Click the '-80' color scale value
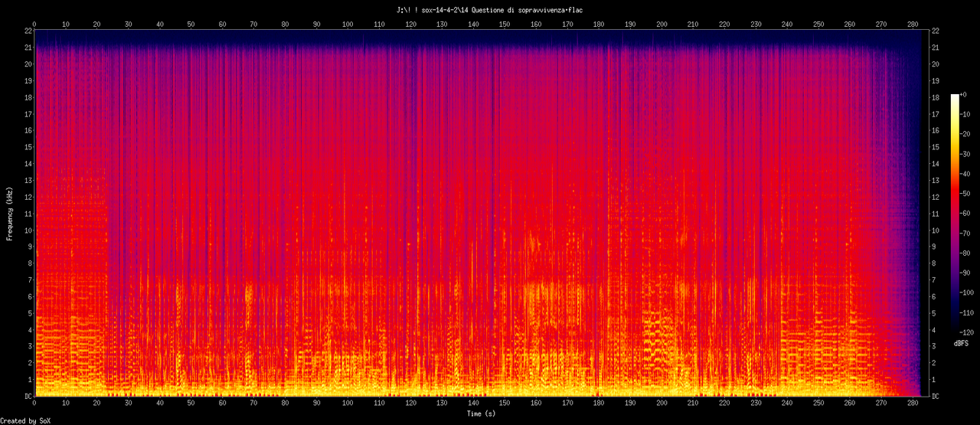Screen dimensions: 980x425 [x=966, y=253]
